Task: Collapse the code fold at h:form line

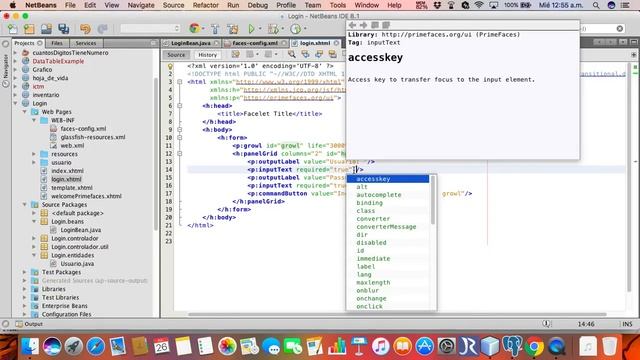Action: [180, 138]
